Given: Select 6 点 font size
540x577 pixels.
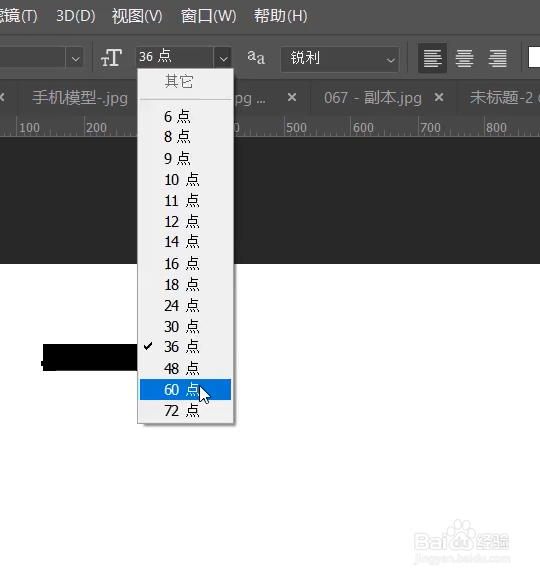Looking at the screenshot, I should click(x=185, y=117).
